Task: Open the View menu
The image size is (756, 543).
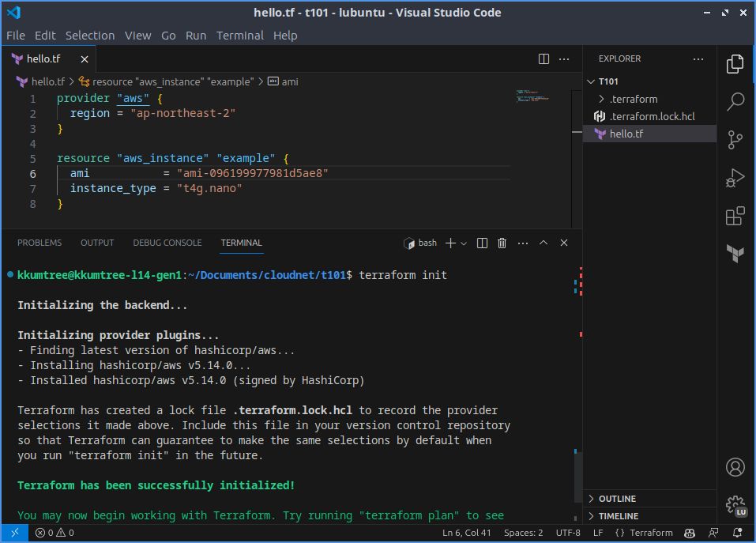Action: click(137, 36)
